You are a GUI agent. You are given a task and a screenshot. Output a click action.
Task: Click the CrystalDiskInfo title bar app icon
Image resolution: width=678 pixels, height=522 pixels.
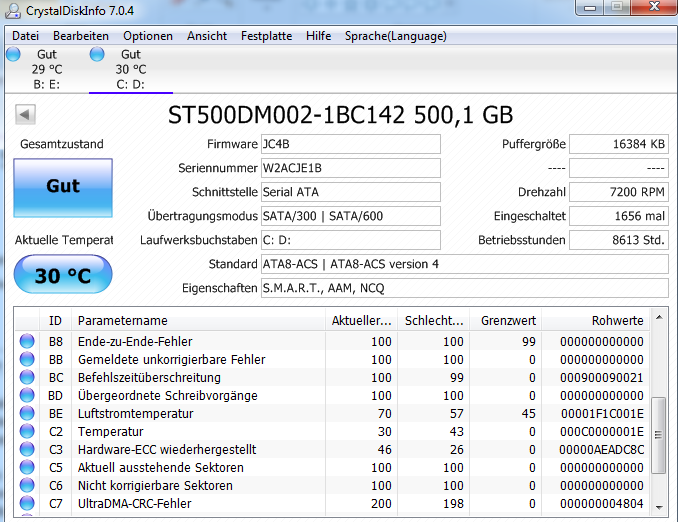13,11
